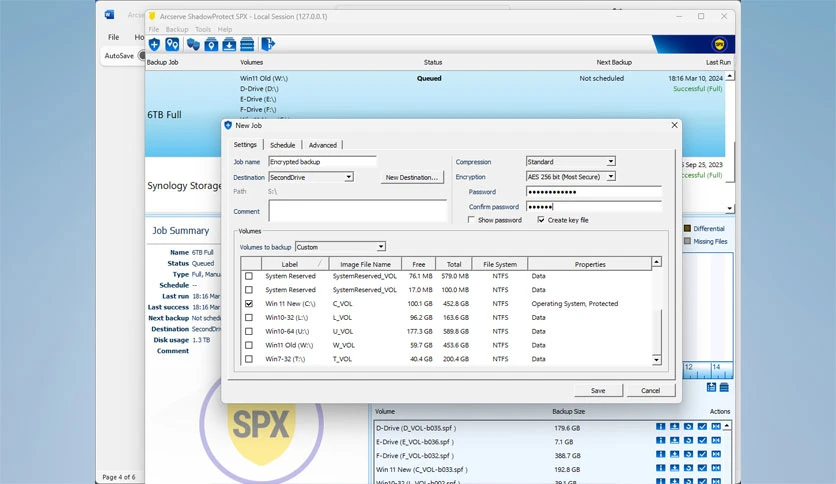Click the shield-plus New Job toolbar icon
Screen dimensions: 836x484
[155, 44]
